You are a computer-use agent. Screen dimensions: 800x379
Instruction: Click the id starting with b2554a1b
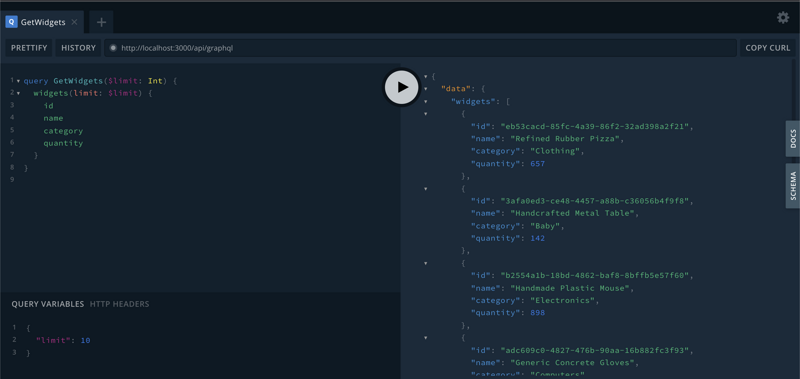(595, 275)
